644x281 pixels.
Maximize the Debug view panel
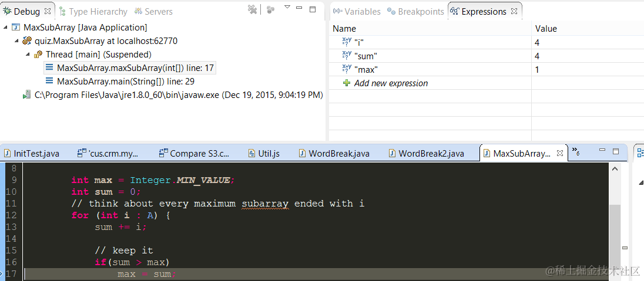coord(313,9)
